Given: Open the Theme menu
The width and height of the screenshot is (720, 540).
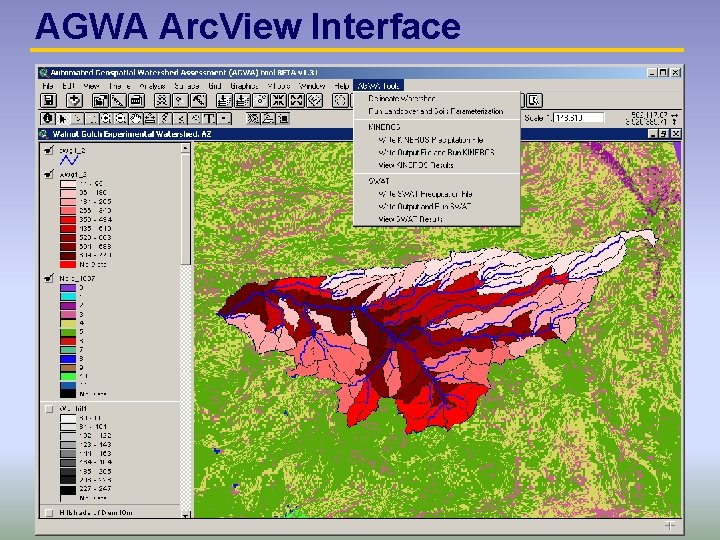Looking at the screenshot, I should pyautogui.click(x=119, y=86).
